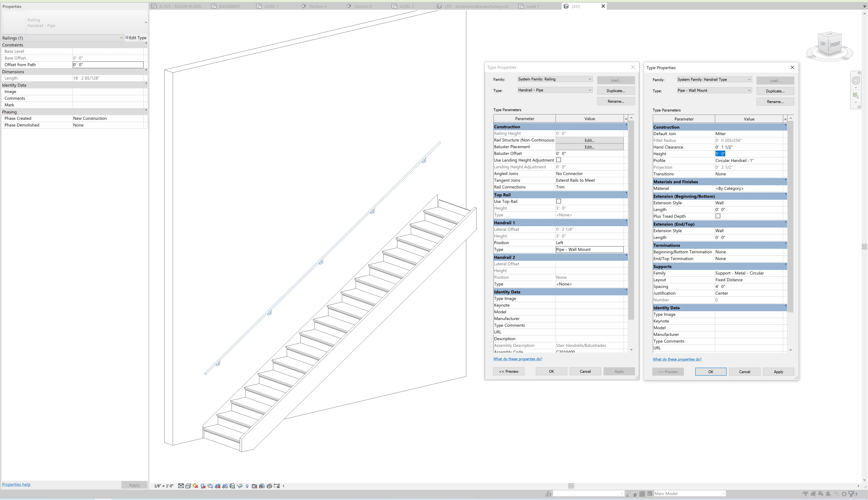Image resolution: width=868 pixels, height=500 pixels.
Task: Open the Handrail - Pipe type dropdown
Action: 555,90
